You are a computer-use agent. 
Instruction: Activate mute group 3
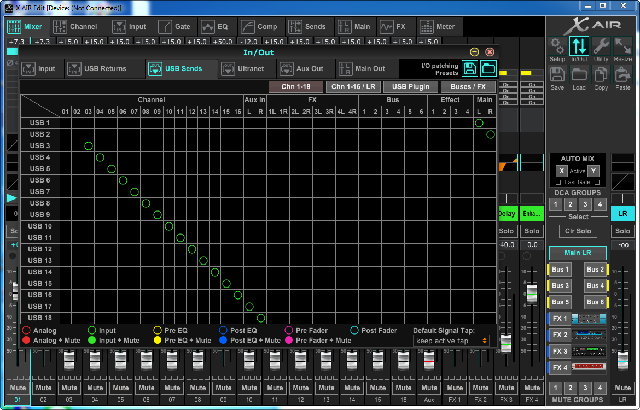click(x=585, y=388)
